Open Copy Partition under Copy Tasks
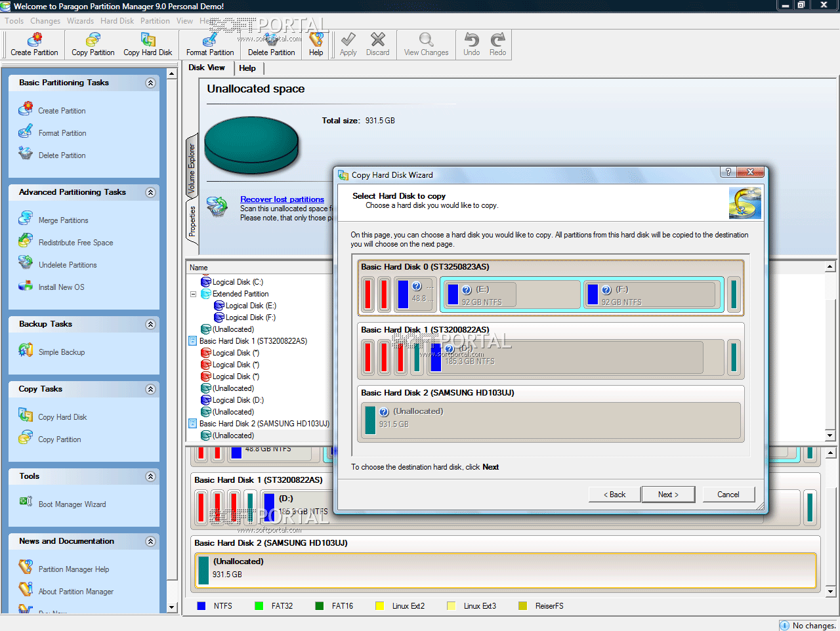 60,439
